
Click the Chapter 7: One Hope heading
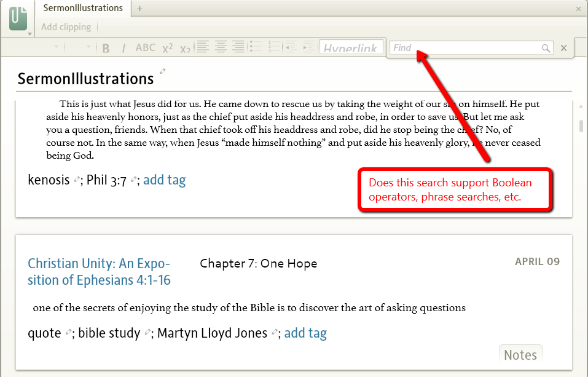point(259,264)
